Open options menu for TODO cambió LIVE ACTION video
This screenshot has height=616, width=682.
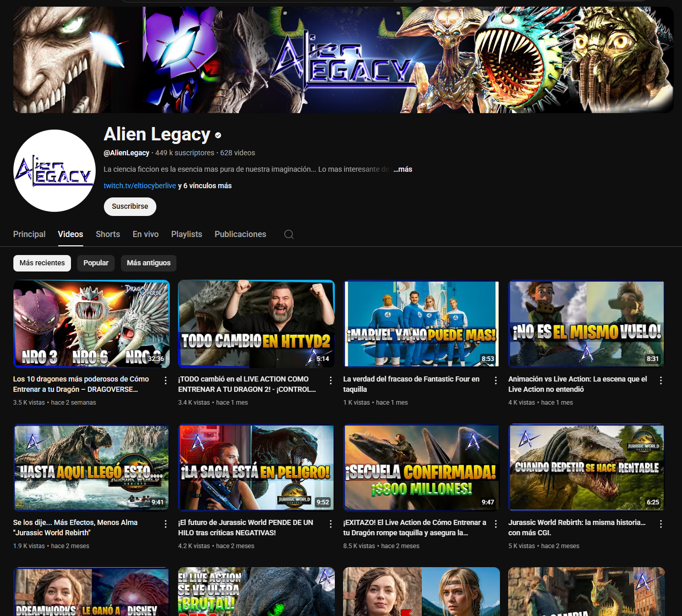coord(331,381)
